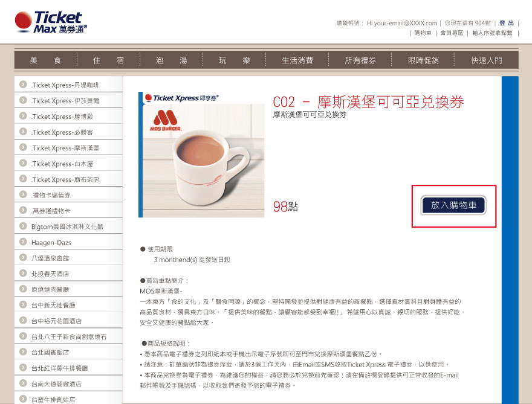Image resolution: width=532 pixels, height=404 pixels.
Task: Click the 98點 price text
Action: (x=285, y=207)
